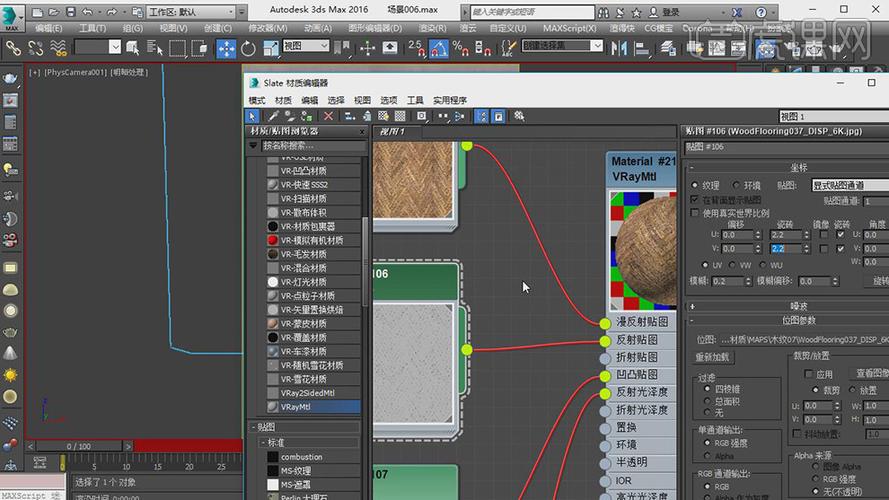
Task: Click the delete selected (red X) icon in Slate toolbar
Action: 328,116
